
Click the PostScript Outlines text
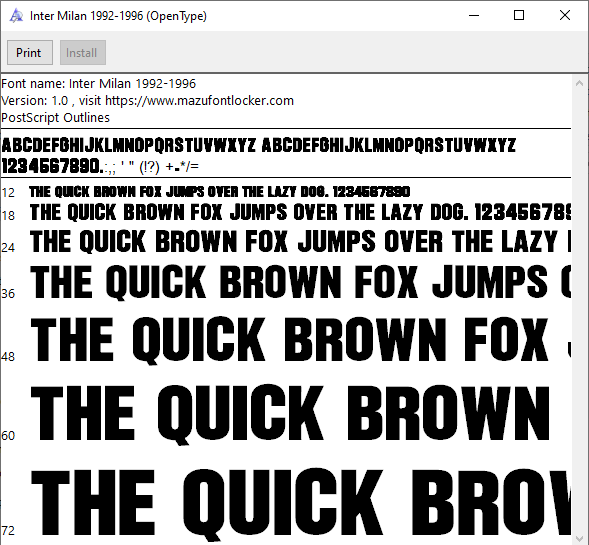coord(56,118)
